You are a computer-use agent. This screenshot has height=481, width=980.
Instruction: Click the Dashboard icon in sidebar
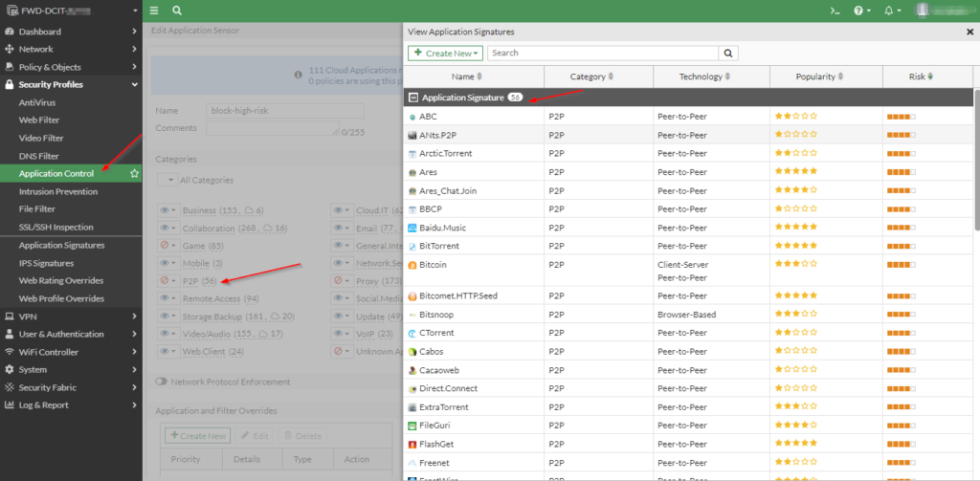tap(10, 32)
